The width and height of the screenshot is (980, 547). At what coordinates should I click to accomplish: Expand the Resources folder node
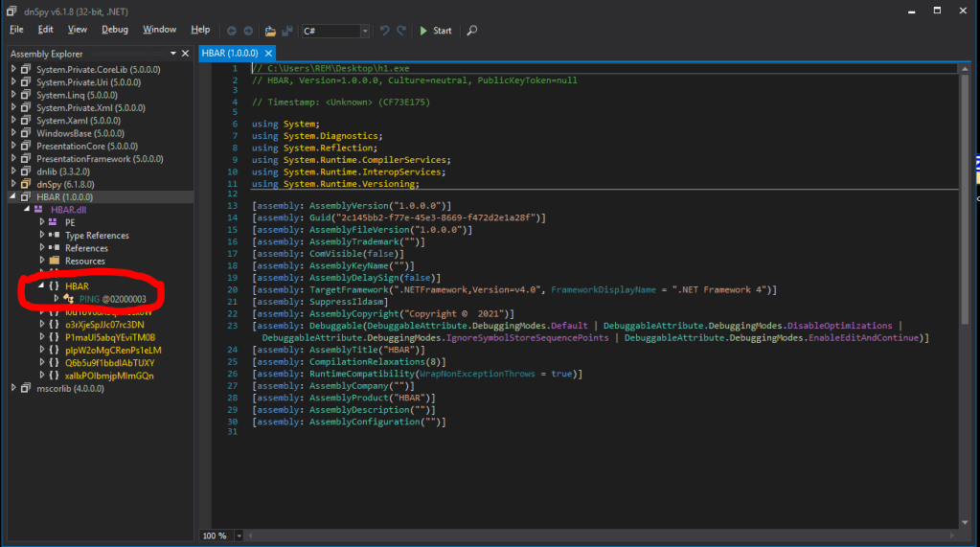coord(42,261)
